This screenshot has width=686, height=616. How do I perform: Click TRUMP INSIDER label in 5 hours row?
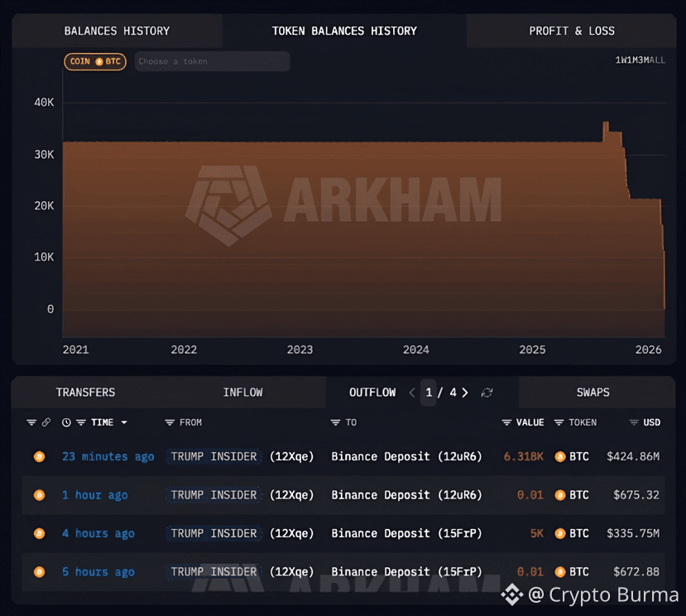213,572
